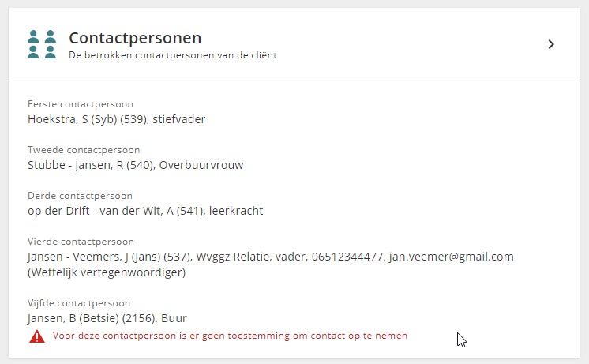Click email jan.veemer@gmail.com
The height and width of the screenshot is (364, 589).
tap(451, 257)
